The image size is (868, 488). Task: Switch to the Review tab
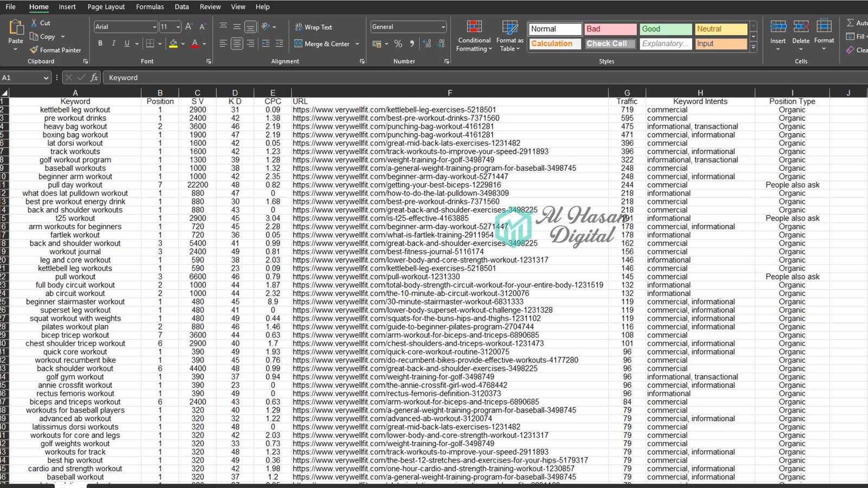(210, 7)
